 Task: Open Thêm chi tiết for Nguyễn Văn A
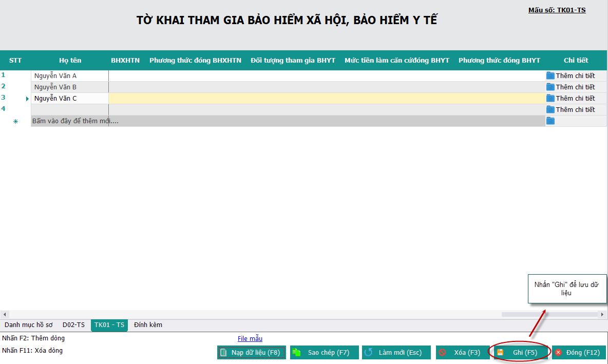pyautogui.click(x=575, y=75)
